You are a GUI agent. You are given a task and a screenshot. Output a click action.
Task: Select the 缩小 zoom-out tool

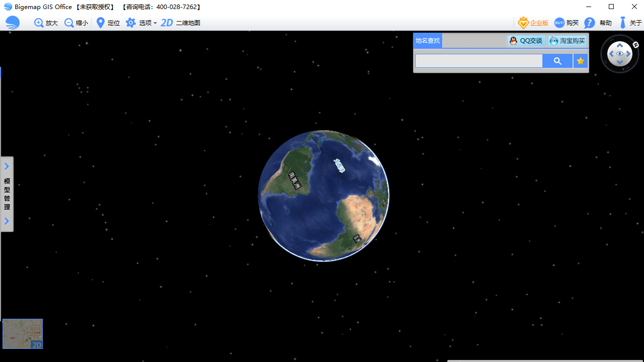(76, 23)
